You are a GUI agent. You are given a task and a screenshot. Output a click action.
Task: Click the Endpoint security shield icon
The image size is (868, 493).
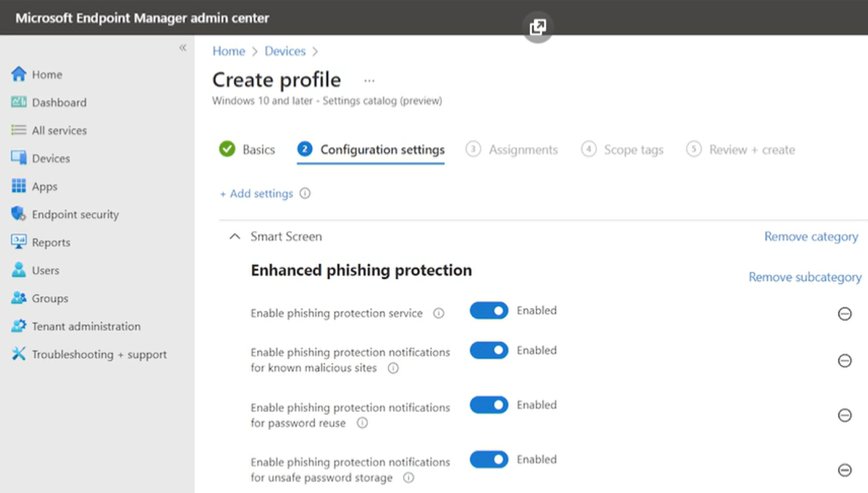(x=18, y=213)
